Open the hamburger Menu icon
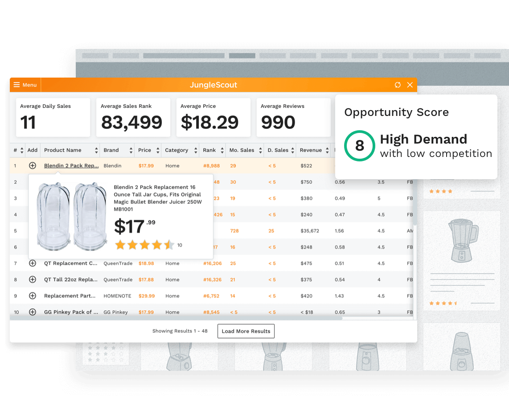509x420 pixels. 16,85
